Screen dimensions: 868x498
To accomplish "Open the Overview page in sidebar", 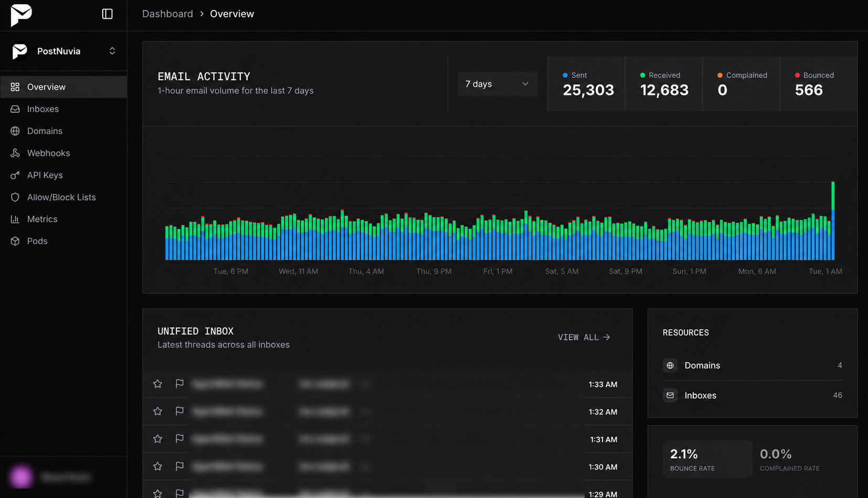I will (x=63, y=87).
